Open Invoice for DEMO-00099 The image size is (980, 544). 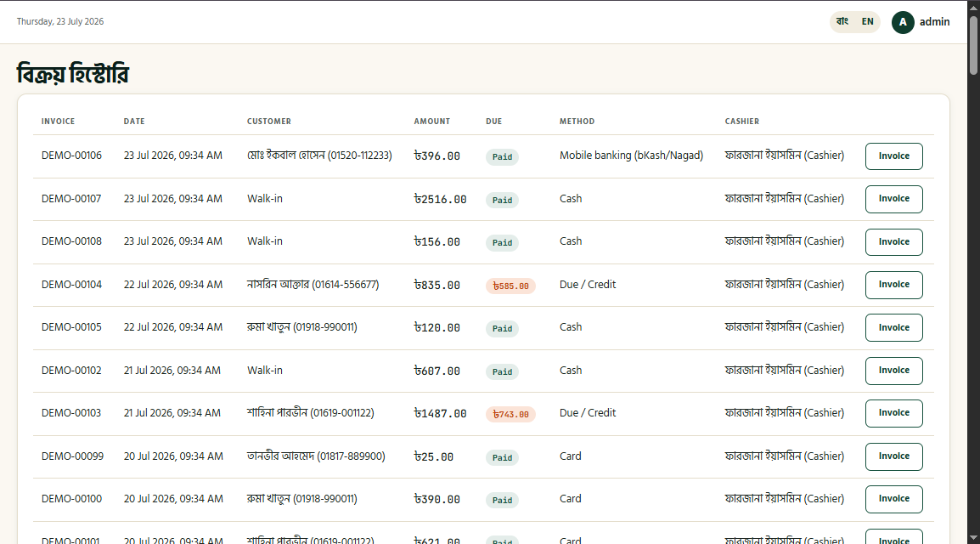tap(893, 456)
